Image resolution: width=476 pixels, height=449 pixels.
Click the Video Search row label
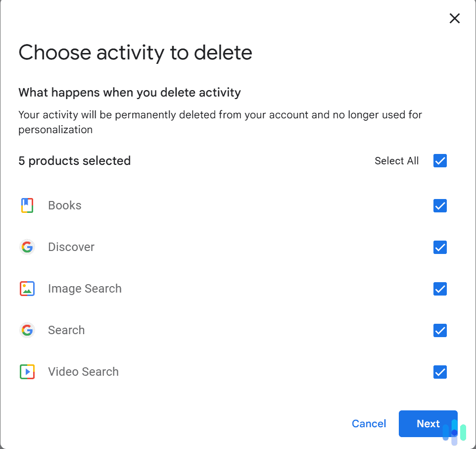coord(83,371)
